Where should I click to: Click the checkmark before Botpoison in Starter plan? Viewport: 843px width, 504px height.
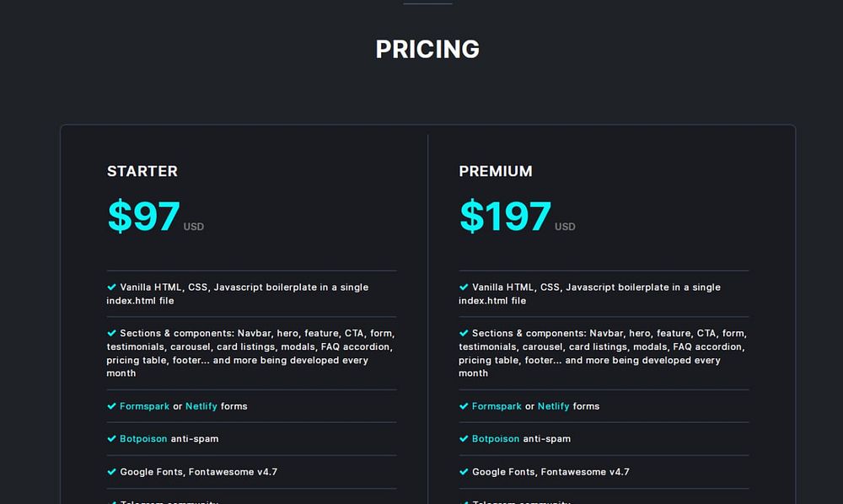coord(111,439)
